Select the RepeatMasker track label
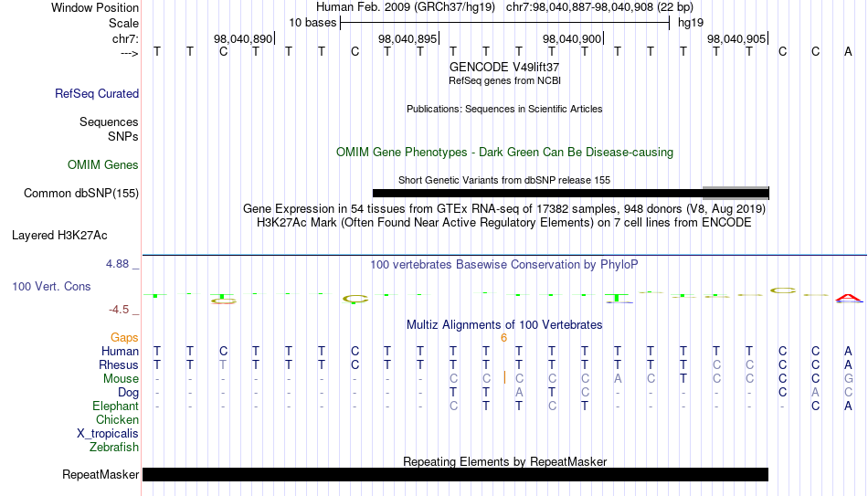Screen dimensions: 868x496 click(101, 474)
